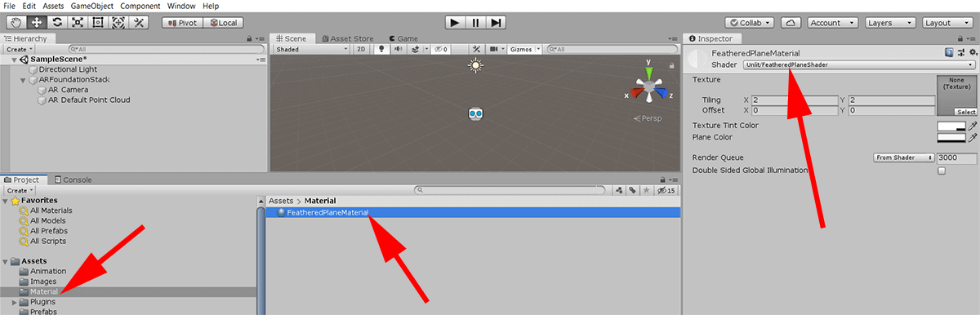980x315 pixels.
Task: Open cloud services icon
Action: pos(791,23)
